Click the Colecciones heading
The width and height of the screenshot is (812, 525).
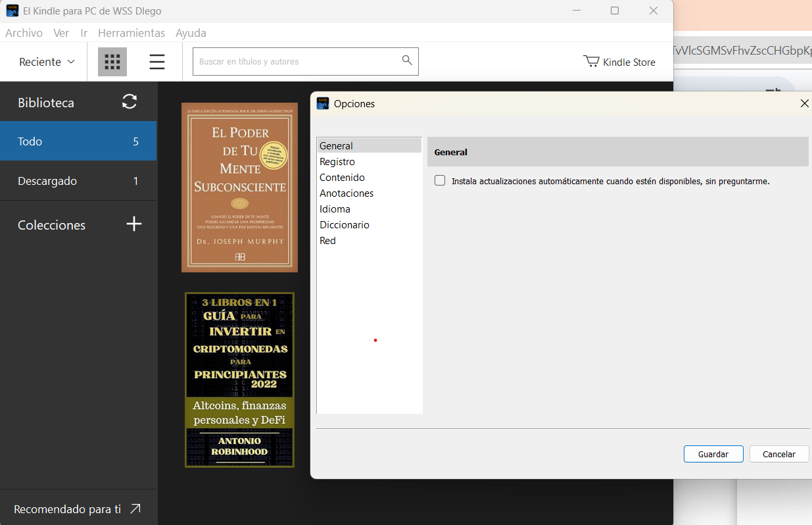pyautogui.click(x=51, y=225)
